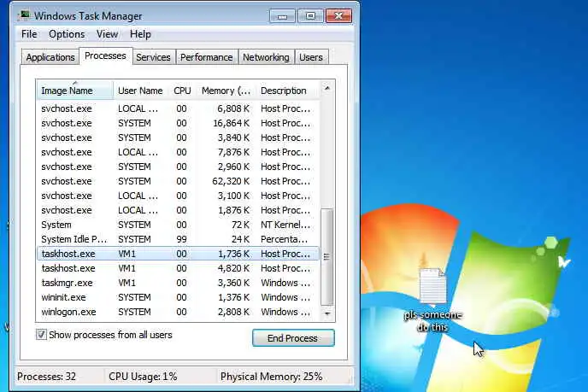Switch to the Performance tab
The image size is (588, 392).
coord(207,57)
